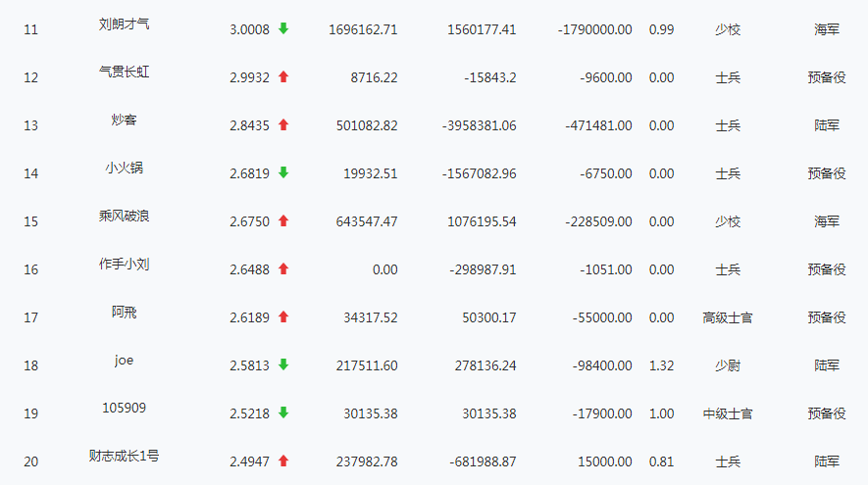Screen dimensions: 868x485
Task: Click rank number 13
Action: 31,126
